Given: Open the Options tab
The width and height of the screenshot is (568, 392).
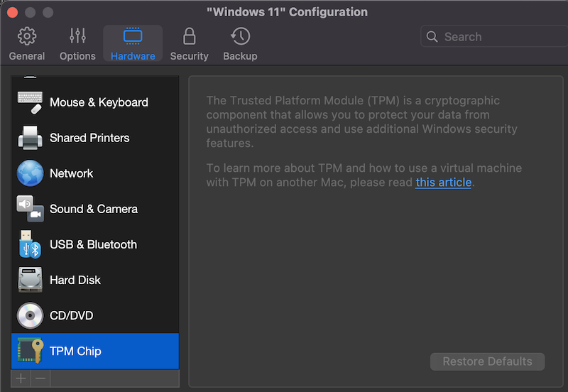Looking at the screenshot, I should (77, 44).
